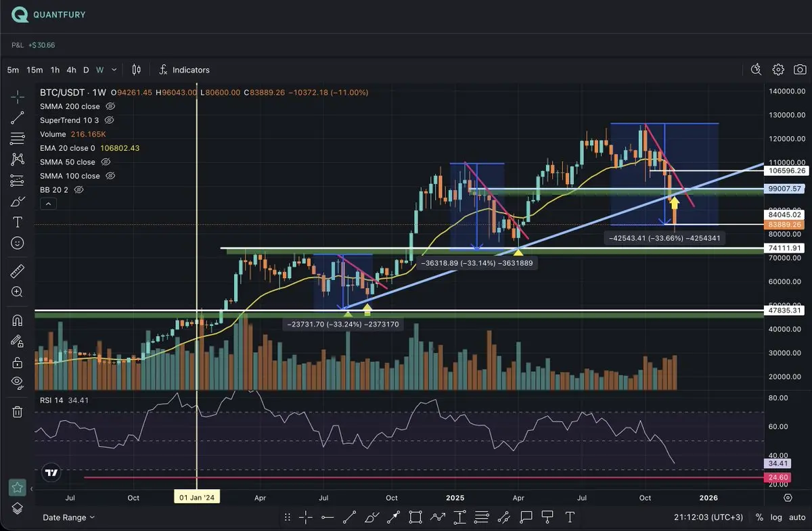The height and width of the screenshot is (531, 812).
Task: Select the ruler measure tool
Action: (x=18, y=271)
